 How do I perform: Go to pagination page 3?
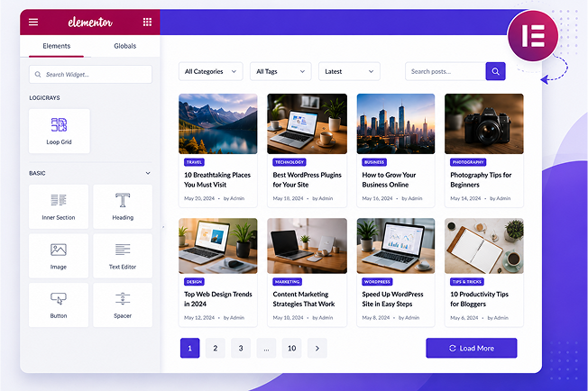[x=241, y=349]
